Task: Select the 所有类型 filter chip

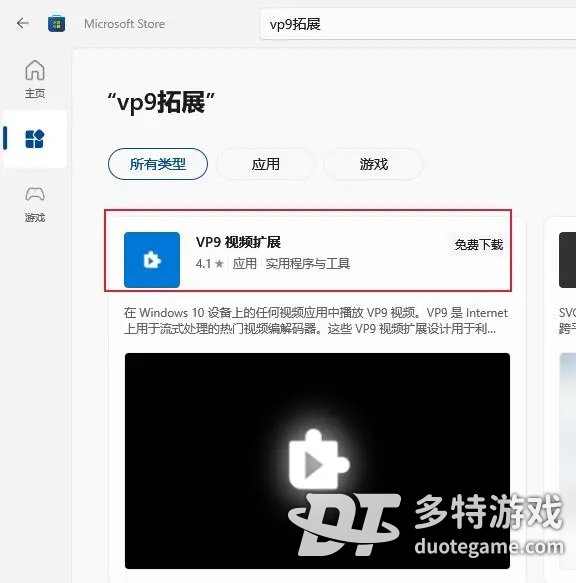Action: (x=158, y=164)
